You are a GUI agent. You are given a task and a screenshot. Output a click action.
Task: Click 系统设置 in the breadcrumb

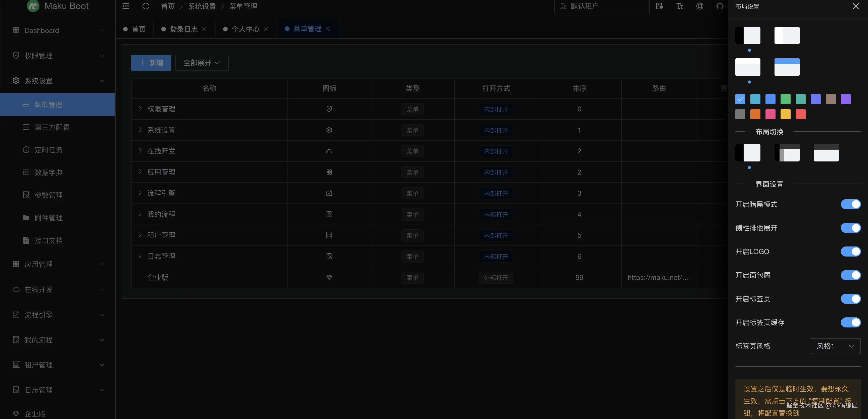click(202, 6)
